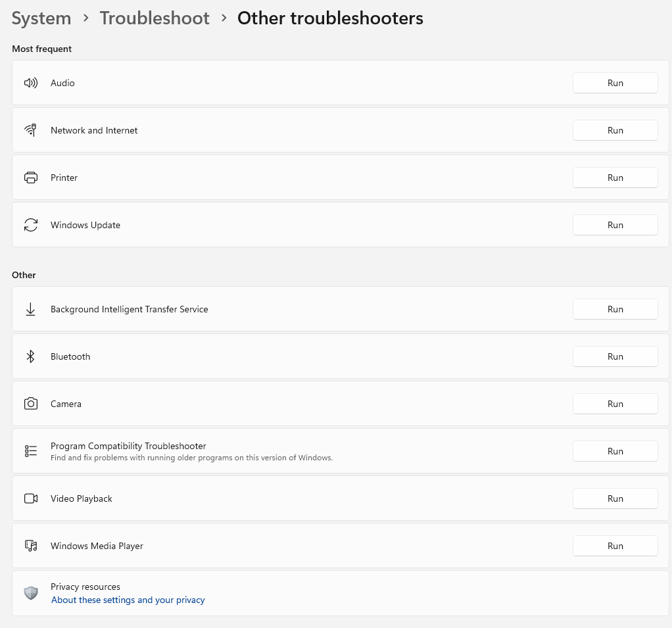Click the Privacy resources shield icon
Screen dimensions: 672x628
click(x=31, y=593)
